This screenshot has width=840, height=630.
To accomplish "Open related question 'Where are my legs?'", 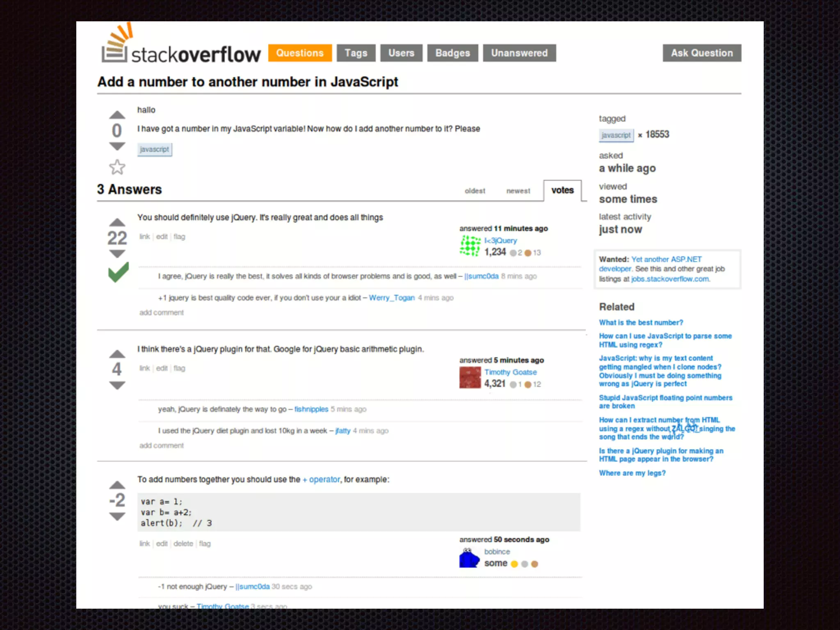I will pos(632,473).
